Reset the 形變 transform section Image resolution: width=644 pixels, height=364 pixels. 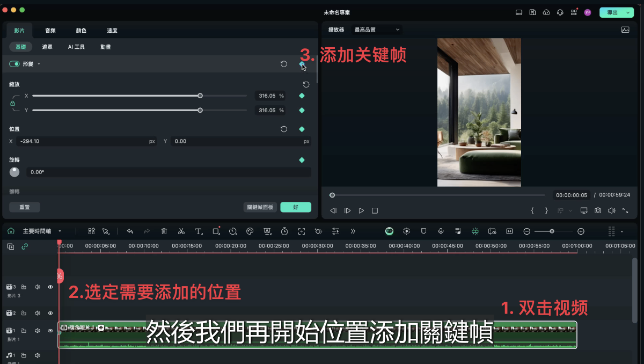click(284, 64)
